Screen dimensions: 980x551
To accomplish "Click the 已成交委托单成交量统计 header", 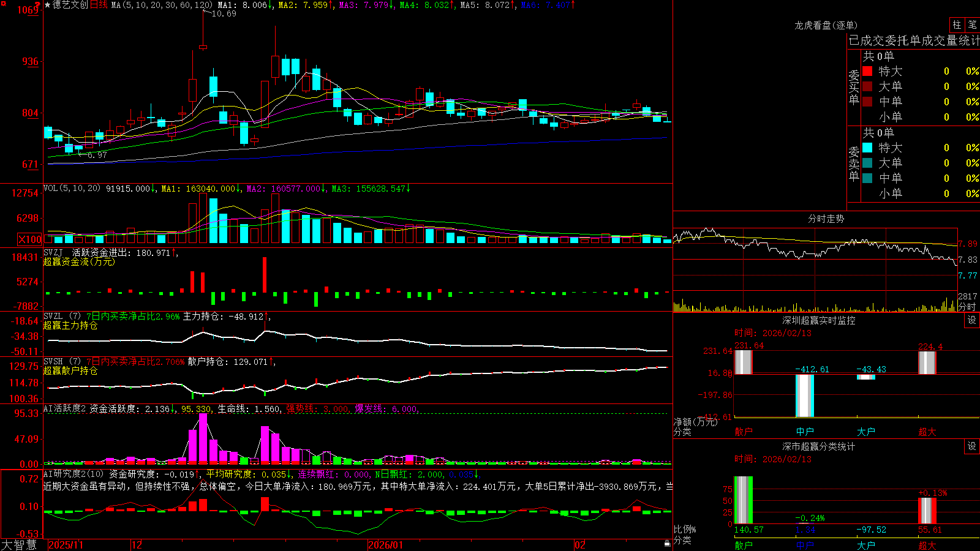I will [914, 40].
